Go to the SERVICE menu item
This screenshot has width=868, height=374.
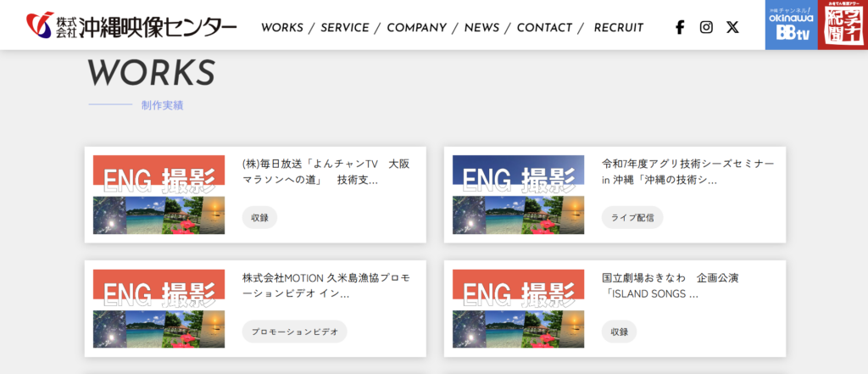pos(344,27)
